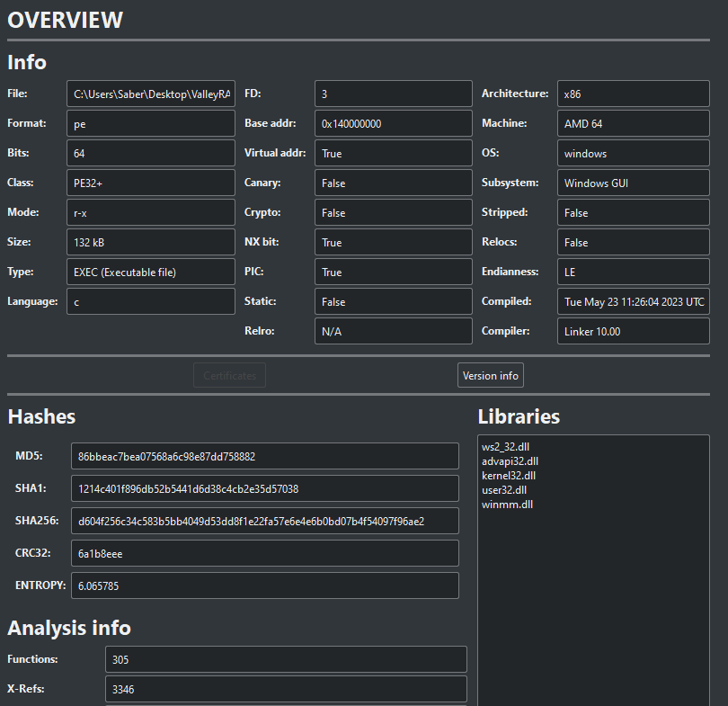Image resolution: width=728 pixels, height=706 pixels.
Task: Click the File path field
Action: (151, 94)
